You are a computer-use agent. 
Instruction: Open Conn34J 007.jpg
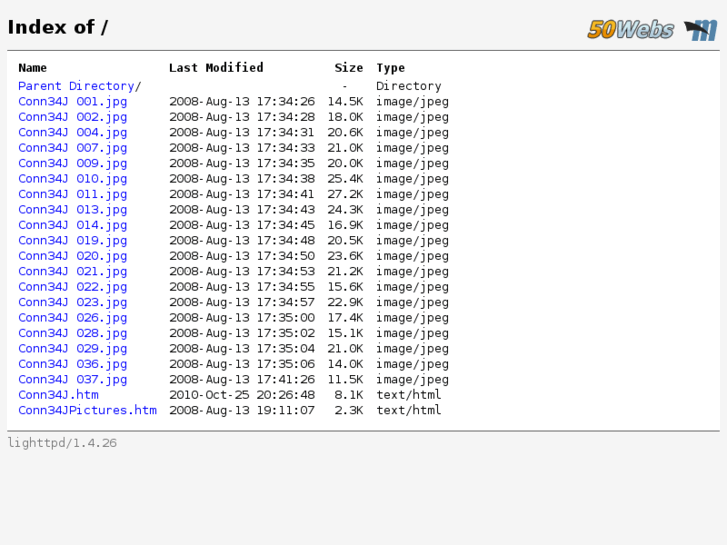point(72,148)
